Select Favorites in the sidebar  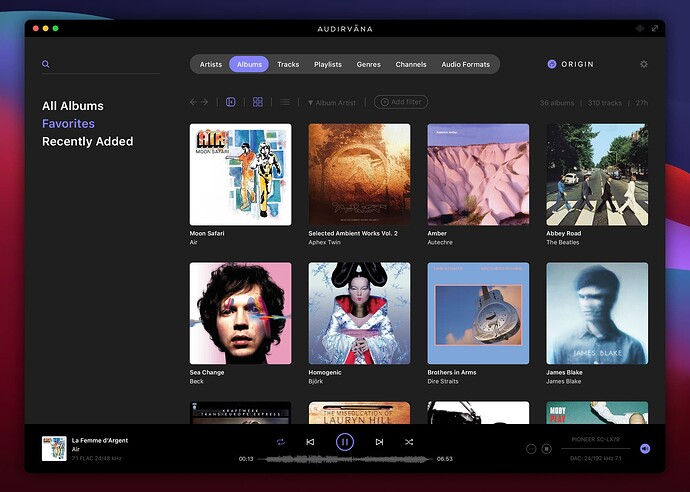coord(68,124)
